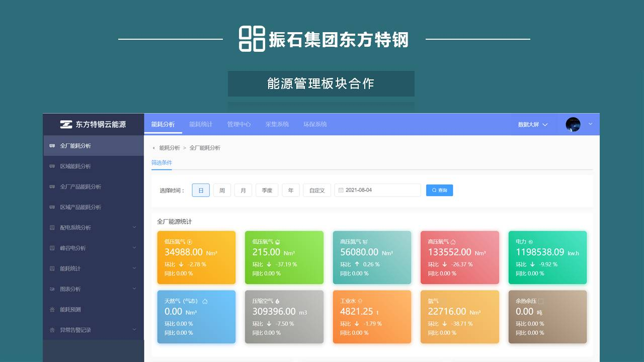The height and width of the screenshot is (362, 644).
Task: Click the calendar icon in date field
Action: coord(341,190)
